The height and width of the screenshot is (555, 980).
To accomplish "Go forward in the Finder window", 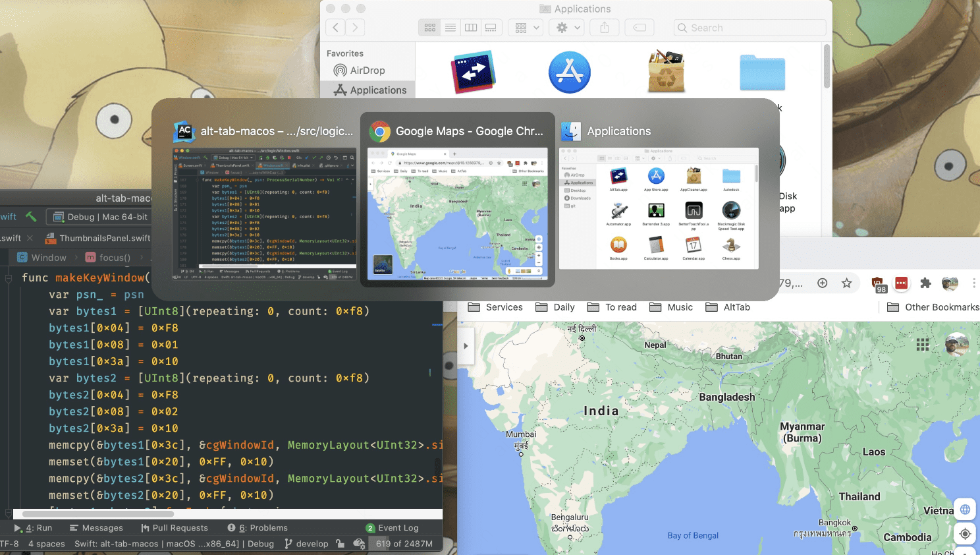I will pyautogui.click(x=355, y=28).
